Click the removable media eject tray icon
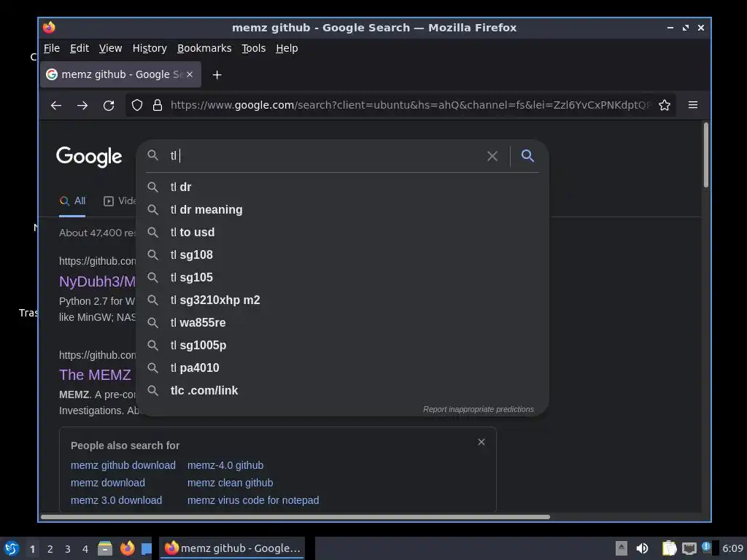747x560 pixels. click(622, 548)
